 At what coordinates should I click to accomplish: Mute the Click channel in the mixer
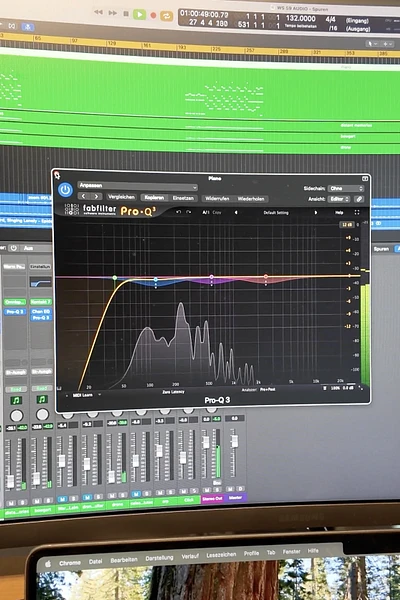[x=184, y=491]
